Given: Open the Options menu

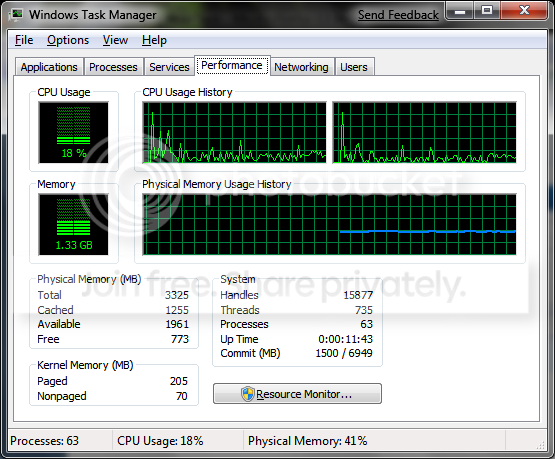Looking at the screenshot, I should coord(68,40).
